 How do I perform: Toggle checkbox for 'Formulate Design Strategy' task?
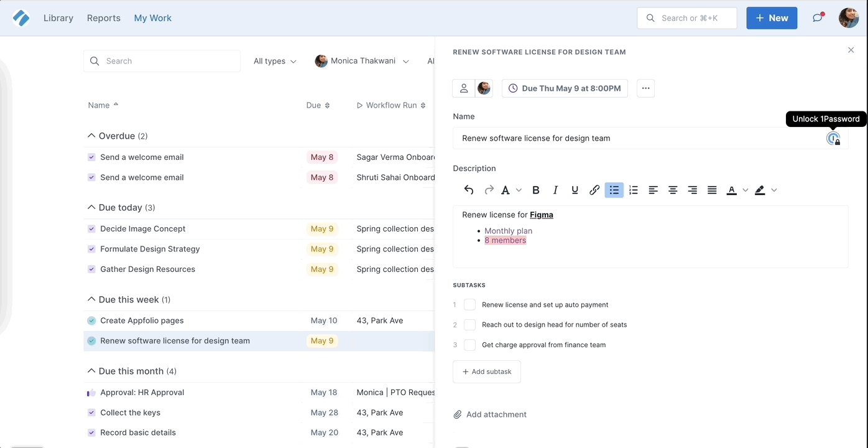(x=91, y=249)
